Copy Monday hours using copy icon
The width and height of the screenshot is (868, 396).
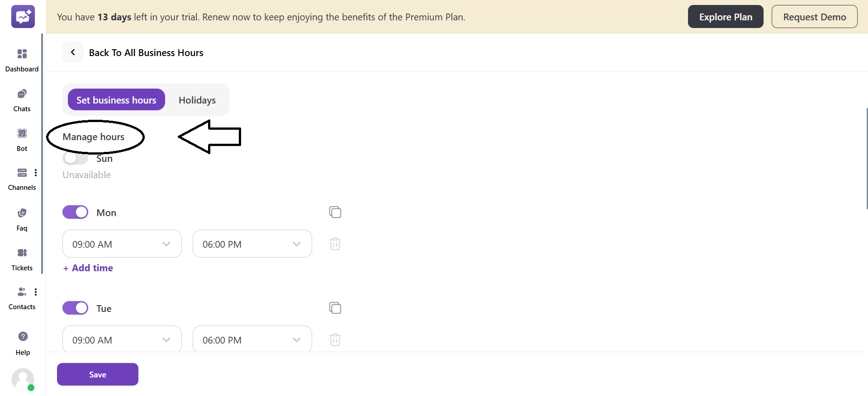point(335,212)
